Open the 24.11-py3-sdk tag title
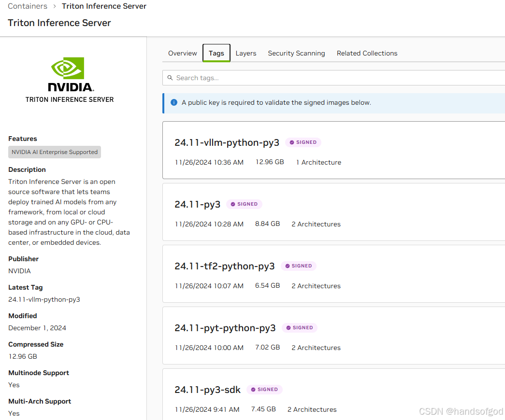The width and height of the screenshot is (505, 420). [x=207, y=390]
